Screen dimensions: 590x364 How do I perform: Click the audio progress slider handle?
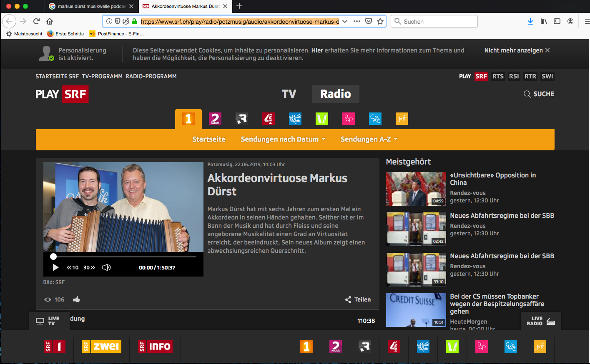[x=53, y=257]
